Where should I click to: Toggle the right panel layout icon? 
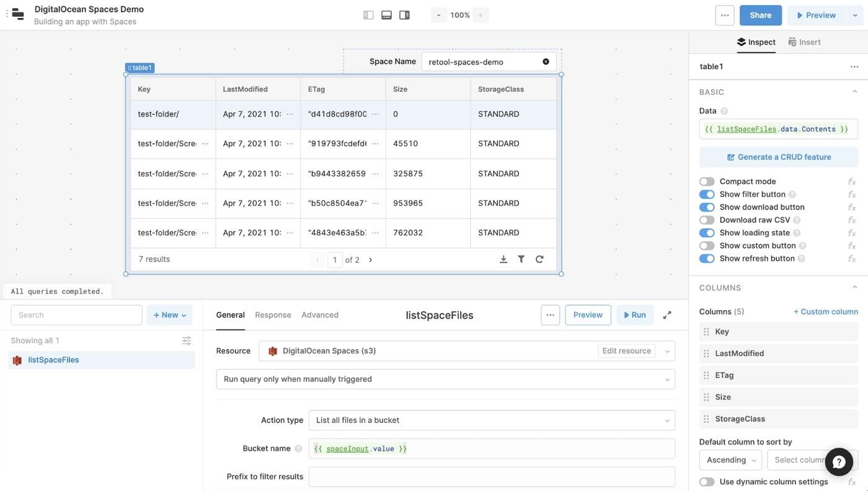pos(404,15)
